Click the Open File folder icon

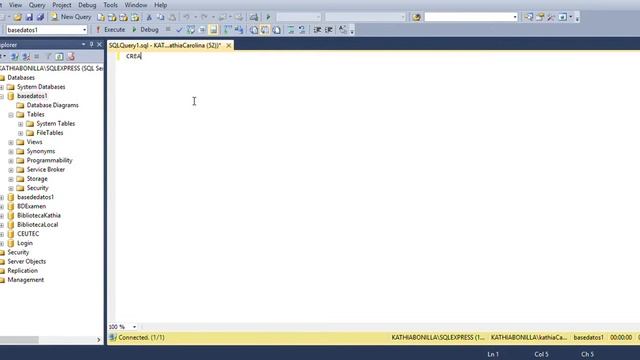coord(17,17)
